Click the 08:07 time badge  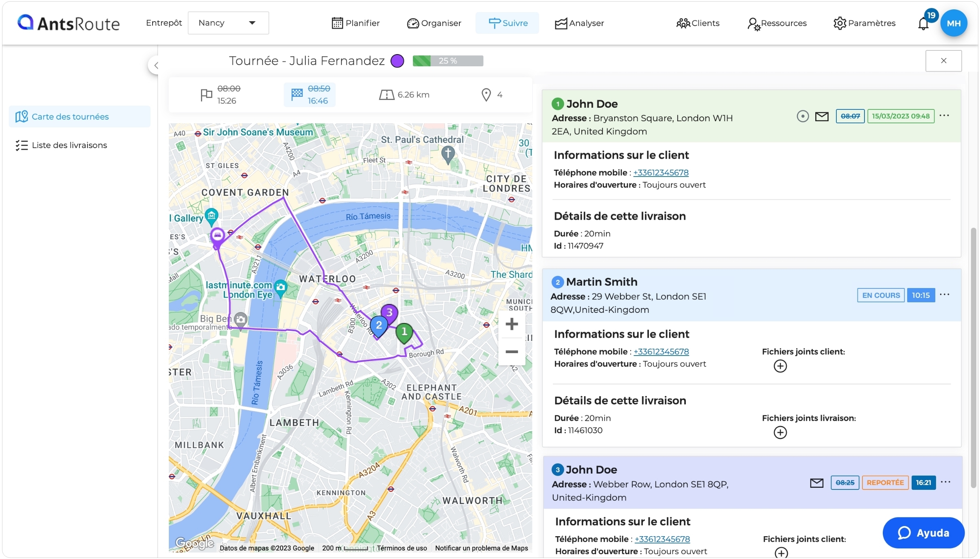(850, 116)
